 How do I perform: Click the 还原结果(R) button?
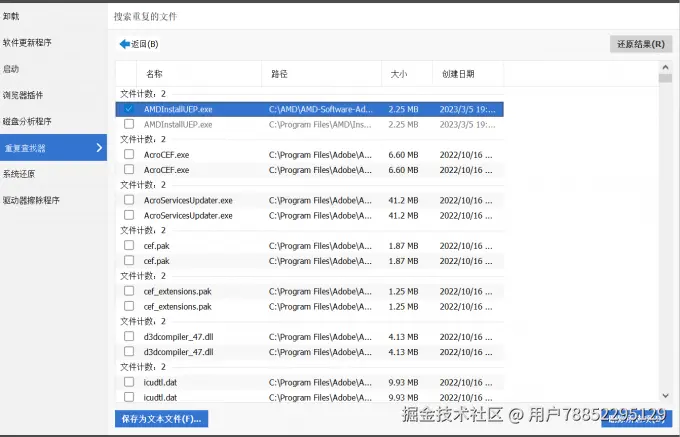641,44
